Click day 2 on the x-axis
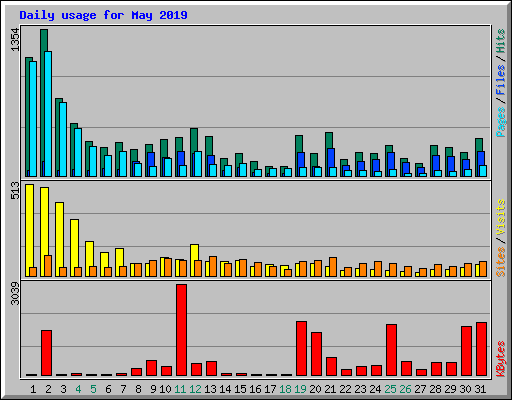This screenshot has width=512, height=400. 48,389
